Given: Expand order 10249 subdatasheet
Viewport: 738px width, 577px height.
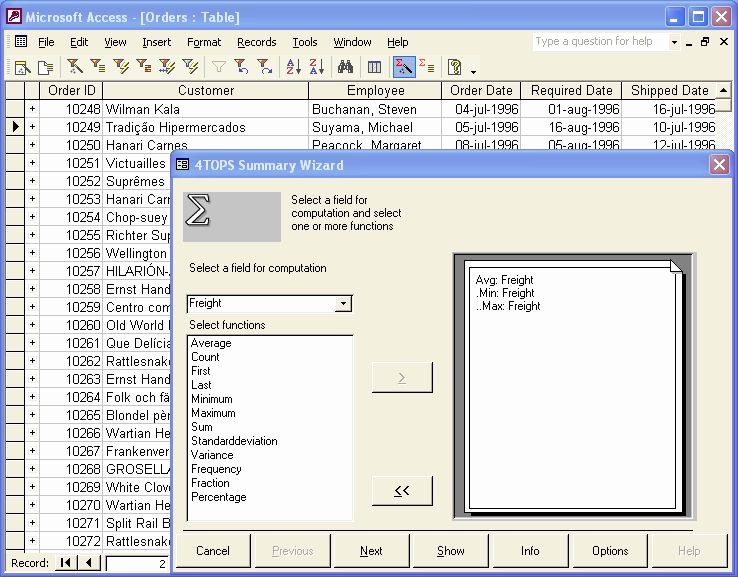Looking at the screenshot, I should coord(32,127).
